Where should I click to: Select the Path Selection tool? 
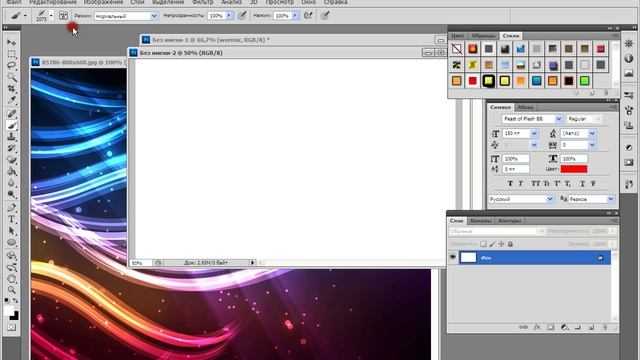click(x=11, y=231)
